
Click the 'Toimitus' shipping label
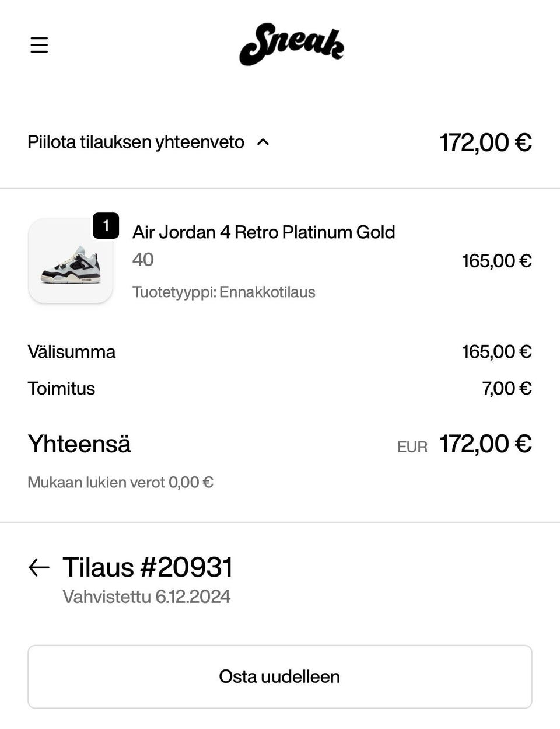(x=61, y=389)
